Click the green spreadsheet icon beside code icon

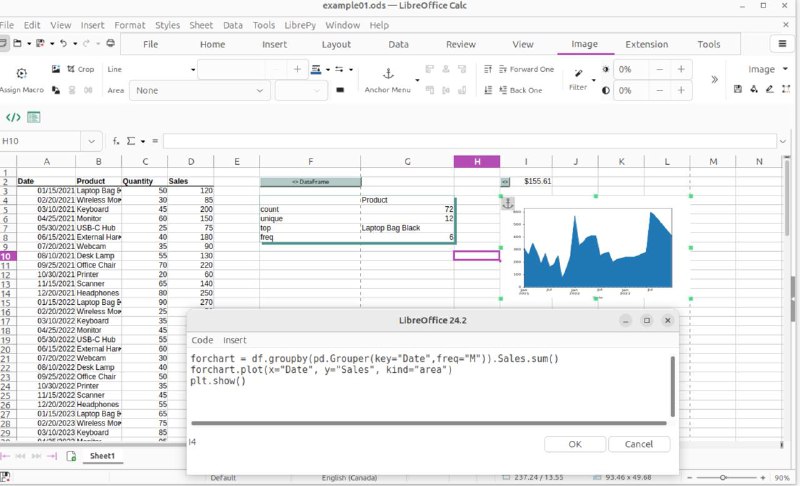(34, 117)
